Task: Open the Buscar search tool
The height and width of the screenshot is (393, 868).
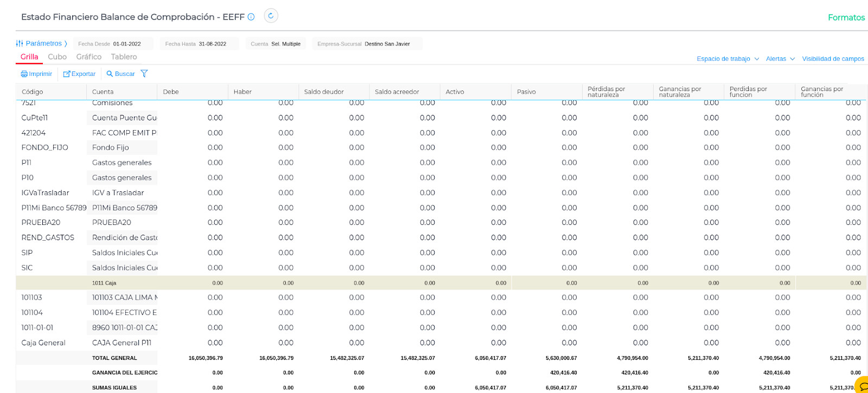Action: (120, 74)
